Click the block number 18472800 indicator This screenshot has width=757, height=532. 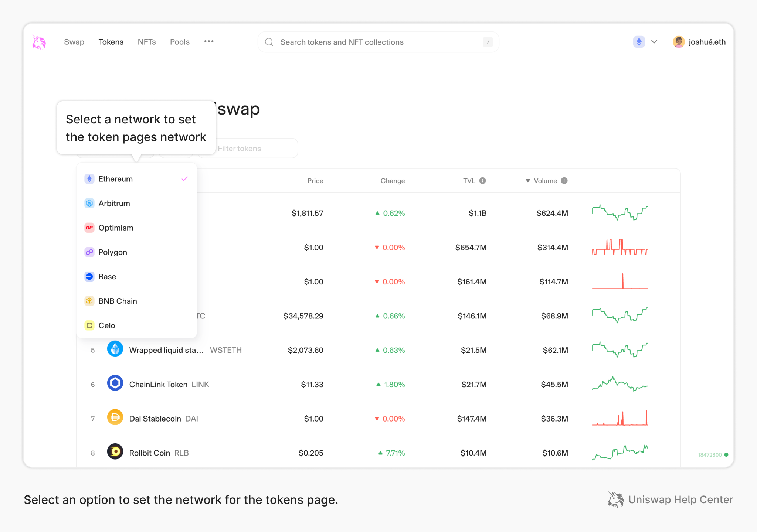click(710, 455)
